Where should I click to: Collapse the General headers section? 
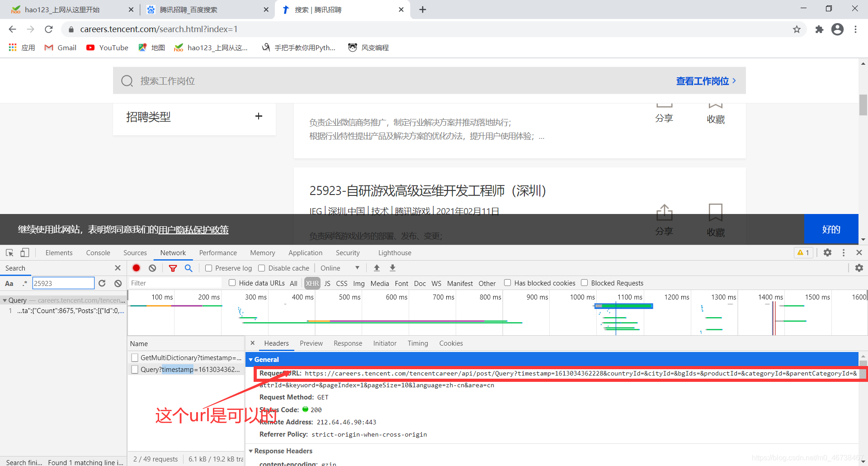click(x=251, y=360)
